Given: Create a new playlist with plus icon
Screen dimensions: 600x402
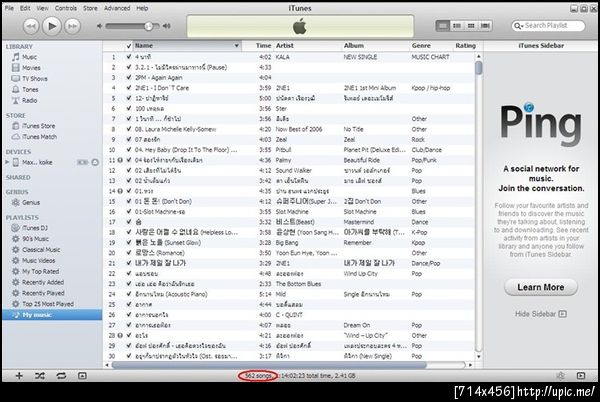Looking at the screenshot, I should pyautogui.click(x=19, y=376).
